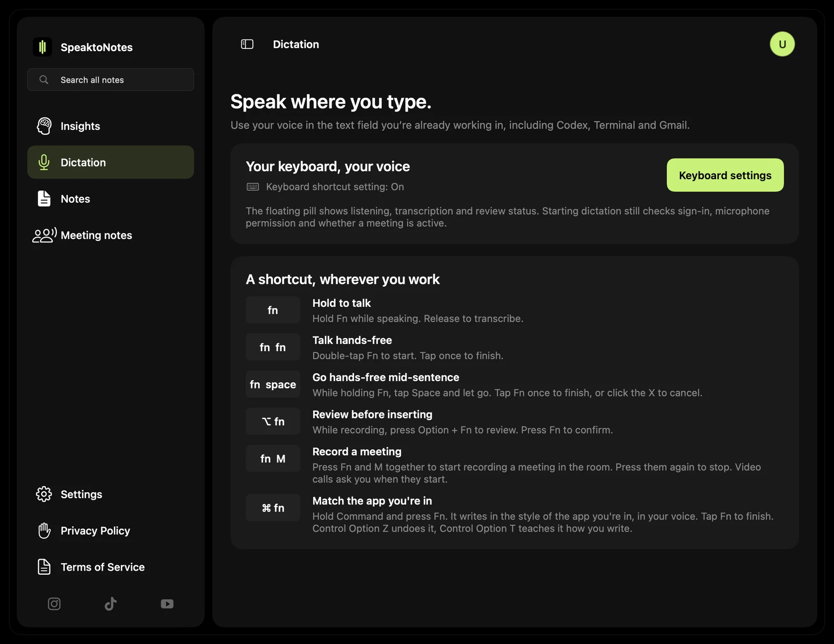Click the Option fn key badge
This screenshot has width=834, height=644.
273,422
